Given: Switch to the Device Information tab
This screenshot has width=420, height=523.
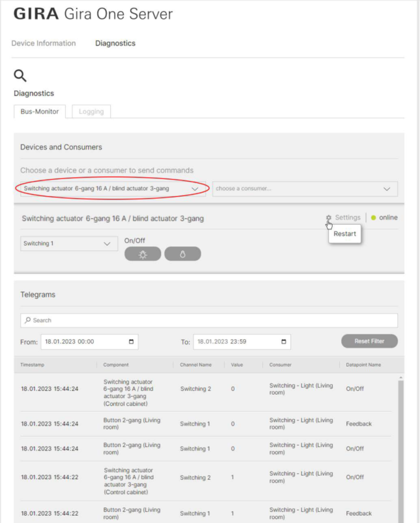Looking at the screenshot, I should click(44, 44).
